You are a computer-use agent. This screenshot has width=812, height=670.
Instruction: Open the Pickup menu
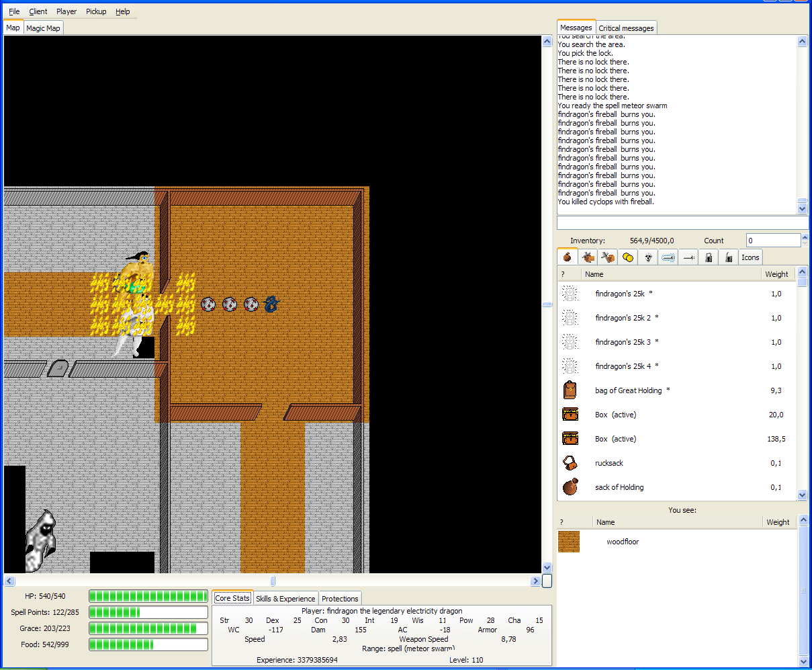96,11
